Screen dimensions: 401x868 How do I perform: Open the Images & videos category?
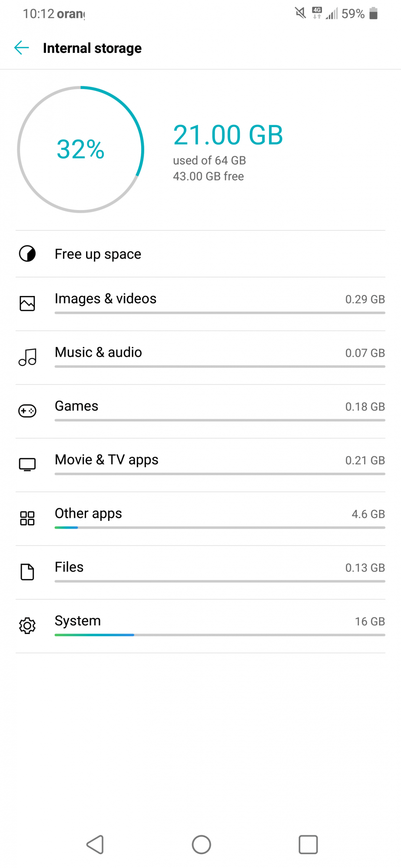[x=106, y=299]
